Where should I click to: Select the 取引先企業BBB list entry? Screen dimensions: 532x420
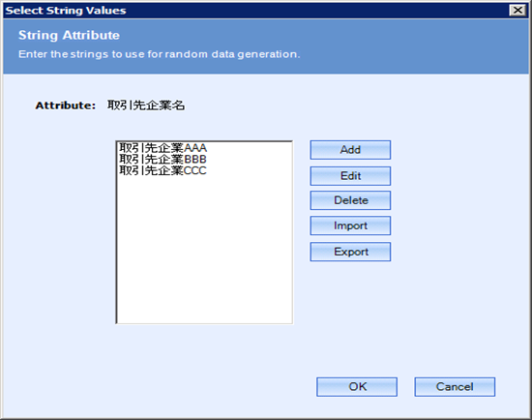coord(163,160)
